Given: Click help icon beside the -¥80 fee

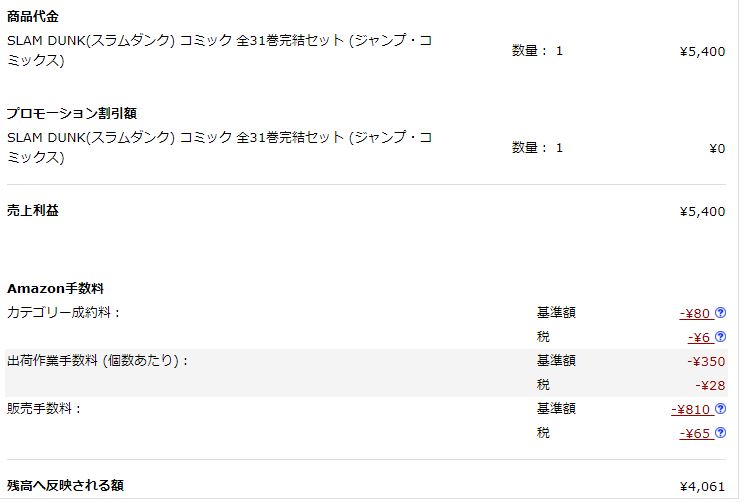Looking at the screenshot, I should (720, 313).
